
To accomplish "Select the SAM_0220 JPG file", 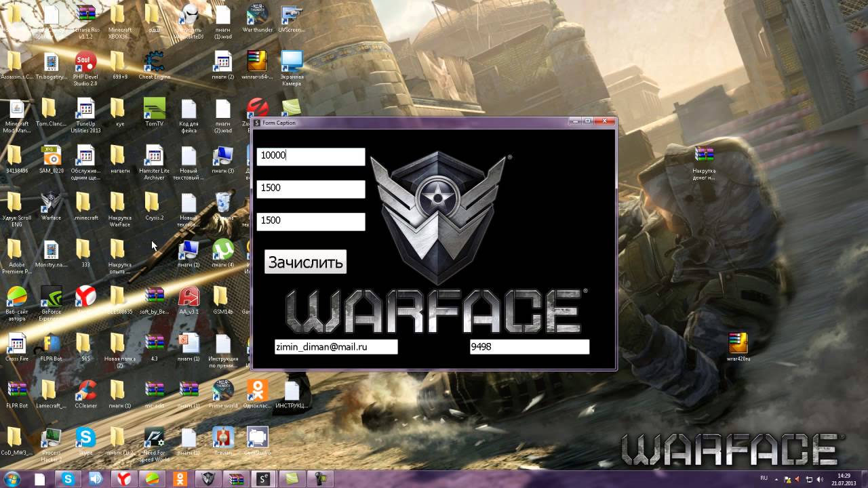I will [x=51, y=159].
